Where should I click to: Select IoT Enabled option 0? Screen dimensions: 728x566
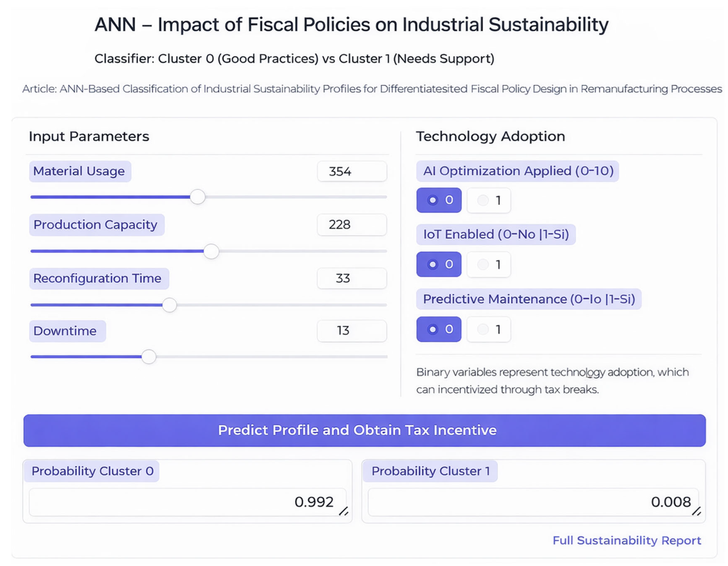coord(439,264)
